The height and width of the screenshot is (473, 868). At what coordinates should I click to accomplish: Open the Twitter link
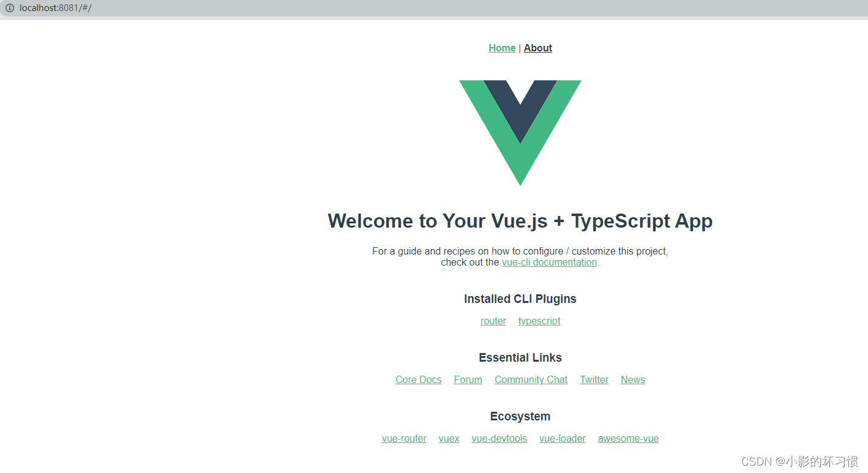click(x=593, y=379)
